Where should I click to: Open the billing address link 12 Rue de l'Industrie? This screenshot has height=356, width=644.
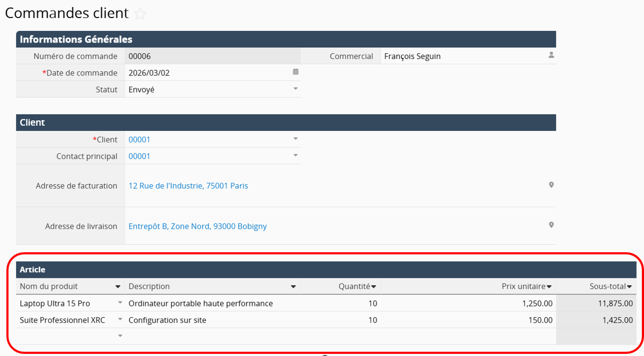pos(188,186)
